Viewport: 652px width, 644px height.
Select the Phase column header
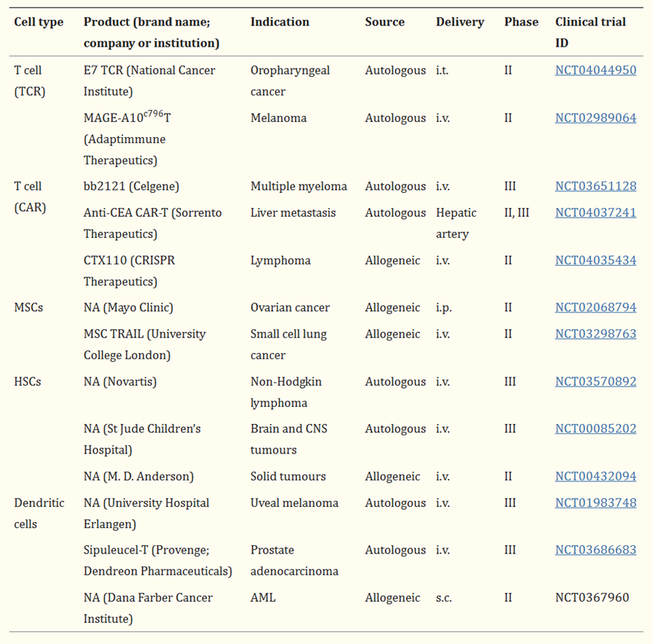522,22
